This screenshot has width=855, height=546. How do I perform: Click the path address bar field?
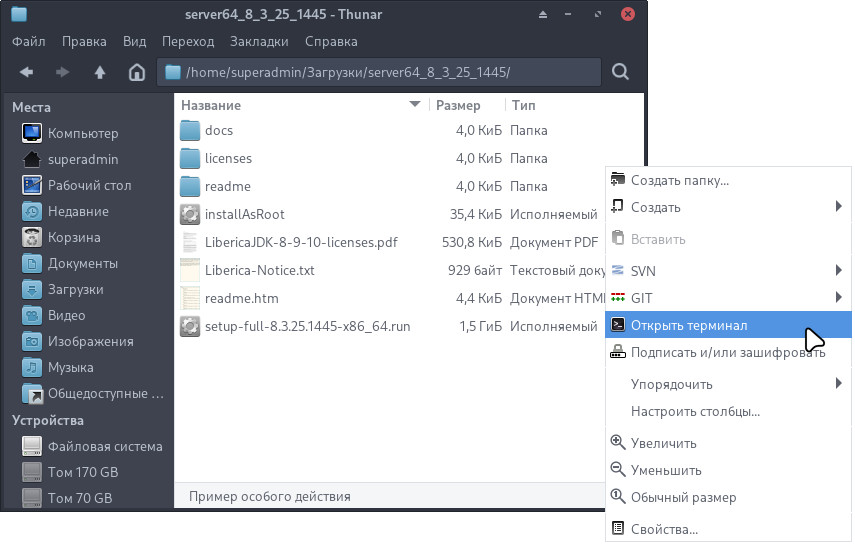[380, 72]
